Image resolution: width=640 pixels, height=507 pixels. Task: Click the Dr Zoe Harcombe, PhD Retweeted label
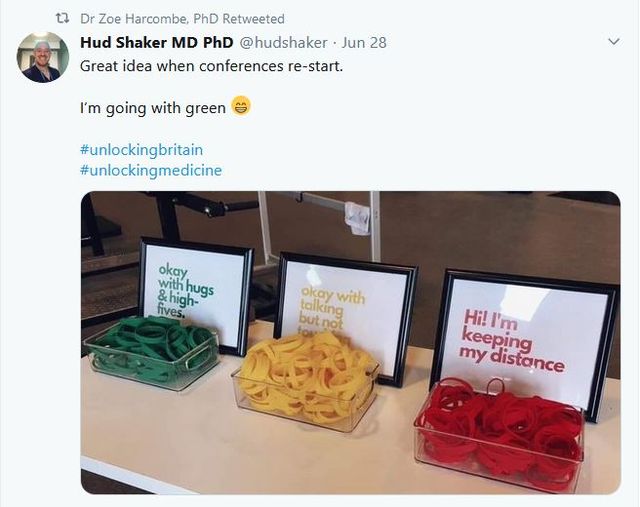point(182,19)
